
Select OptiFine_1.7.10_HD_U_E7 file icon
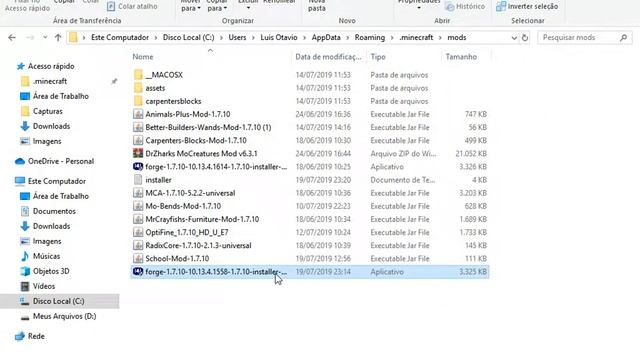coord(138,232)
